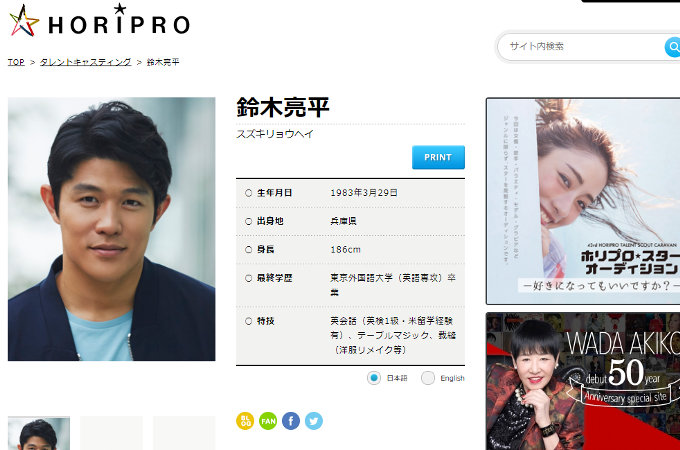Image resolution: width=680 pixels, height=450 pixels.
Task: Click the 出身地 row label
Action: pyautogui.click(x=270, y=221)
